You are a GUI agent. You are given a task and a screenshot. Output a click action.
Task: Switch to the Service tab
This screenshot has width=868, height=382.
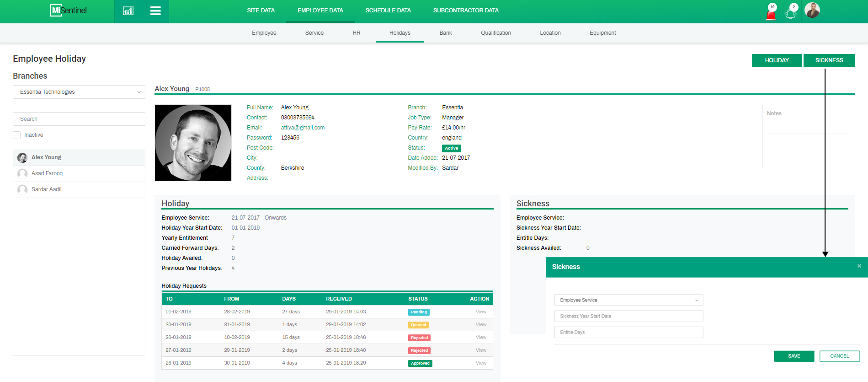tap(314, 33)
